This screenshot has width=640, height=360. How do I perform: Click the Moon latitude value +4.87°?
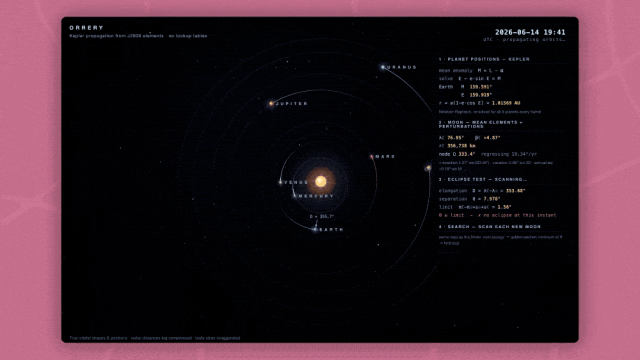pos(491,138)
